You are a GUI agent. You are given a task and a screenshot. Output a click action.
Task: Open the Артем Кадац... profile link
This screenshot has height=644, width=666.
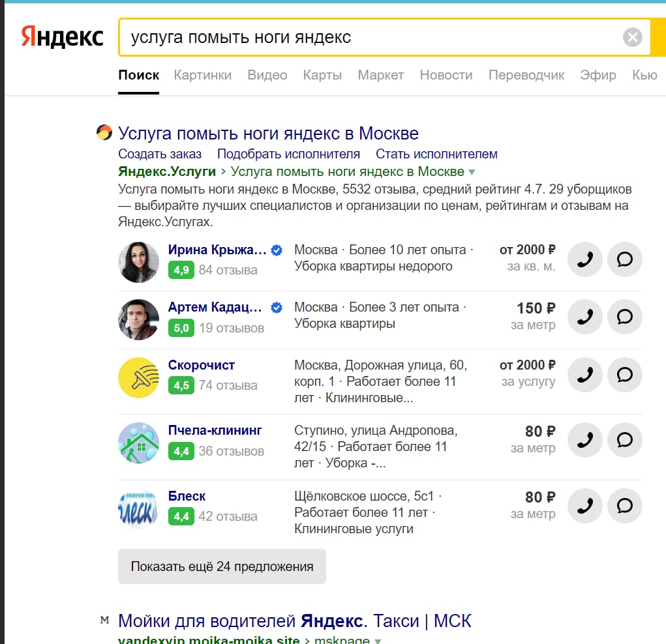(x=215, y=307)
